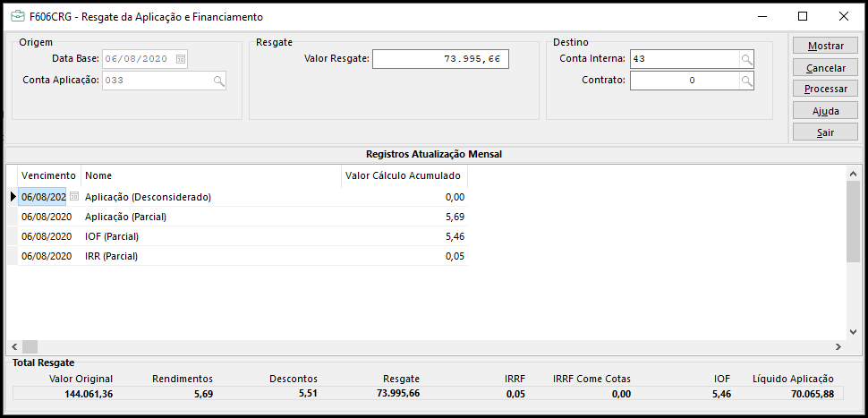Select row IRR (Parcial)

coord(243,256)
